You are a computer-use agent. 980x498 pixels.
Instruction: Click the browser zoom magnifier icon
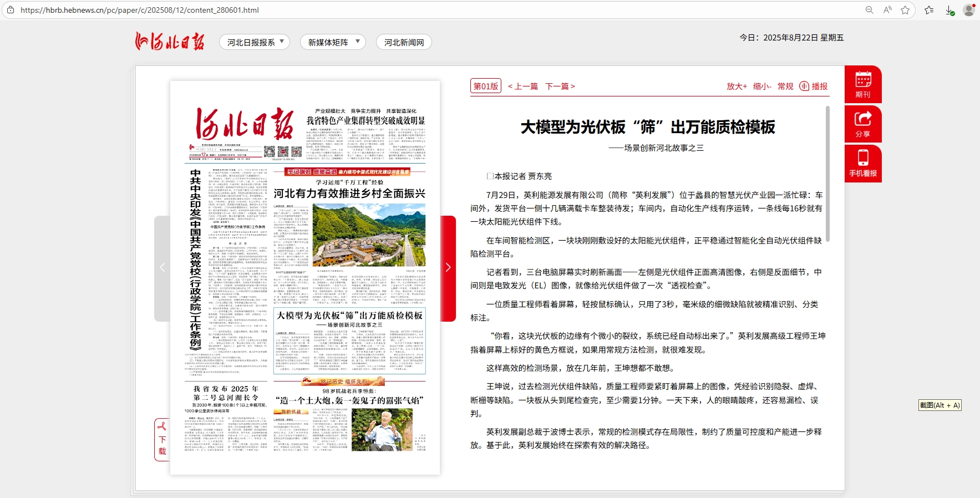[x=869, y=10]
